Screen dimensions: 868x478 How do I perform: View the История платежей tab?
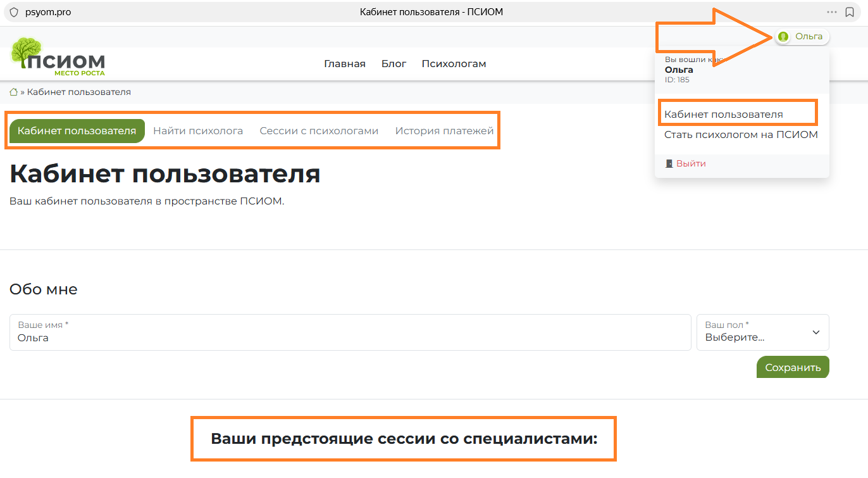click(x=444, y=131)
